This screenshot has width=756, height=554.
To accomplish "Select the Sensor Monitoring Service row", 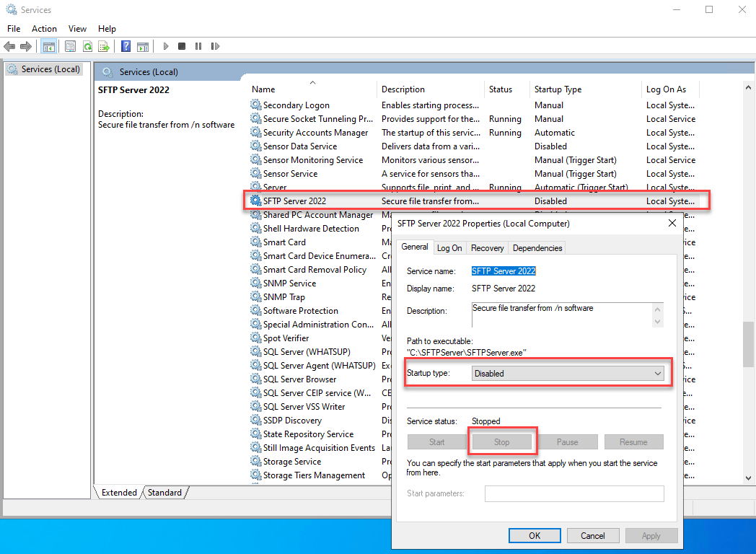I will [x=474, y=159].
